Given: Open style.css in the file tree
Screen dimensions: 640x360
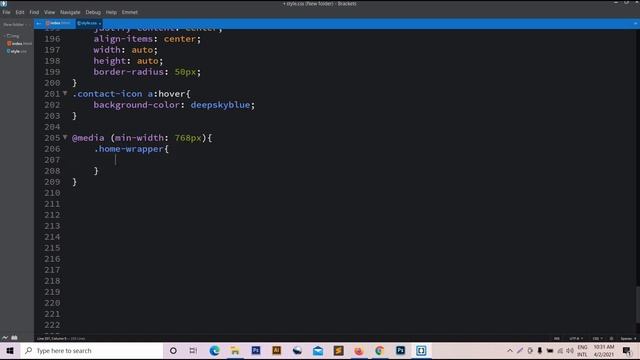Looking at the screenshot, I should coord(17,51).
